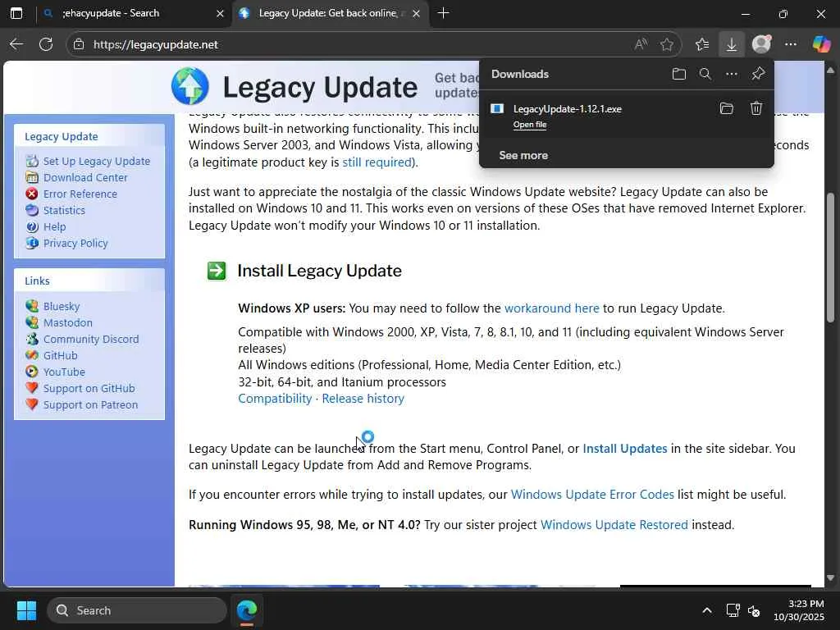Click the Legacy Update globe logo
The width and height of the screenshot is (840, 630).
[x=190, y=86]
